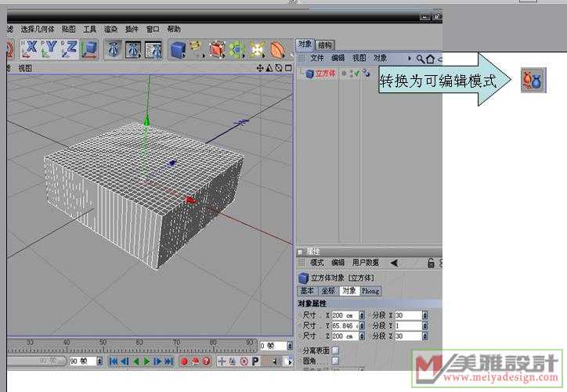Viewport: 567px width, 392px height.
Task: Toggle the Z axis lock
Action: (x=69, y=49)
